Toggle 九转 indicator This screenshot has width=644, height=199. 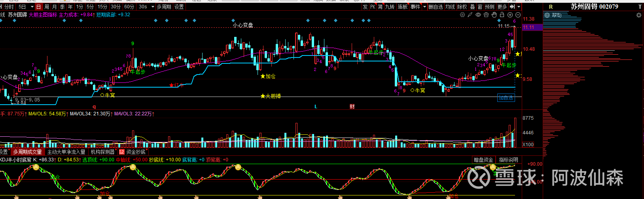click(x=390, y=7)
